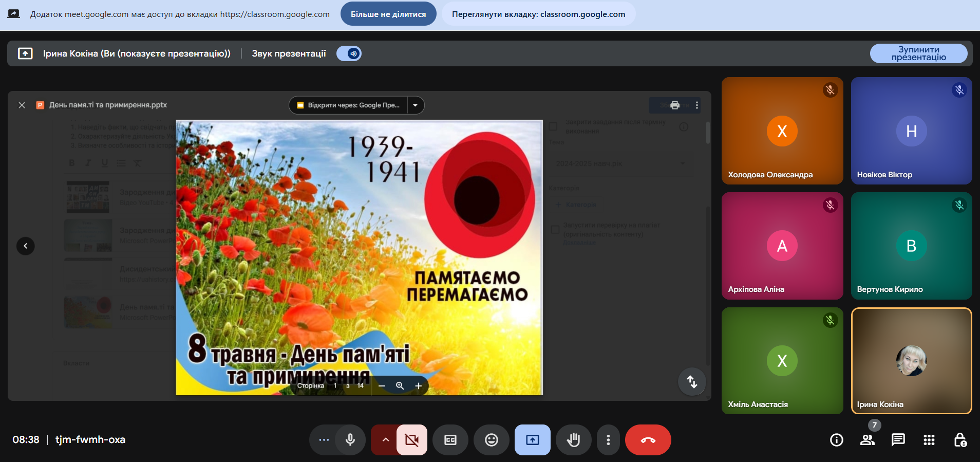The width and height of the screenshot is (980, 462).
Task: Expand the 'Відкрити через' dropdown arrow
Action: point(415,105)
